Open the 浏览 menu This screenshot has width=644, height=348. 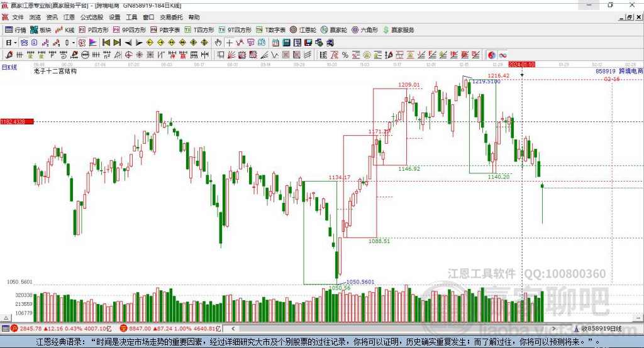35,17
